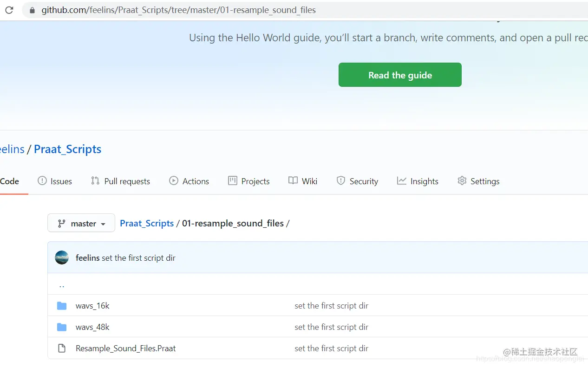Open the wavs_16k folder
The width and height of the screenshot is (588, 367).
coord(92,306)
